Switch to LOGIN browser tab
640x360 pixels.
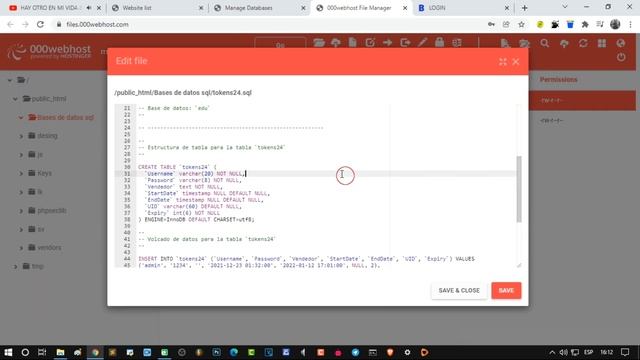(463, 8)
